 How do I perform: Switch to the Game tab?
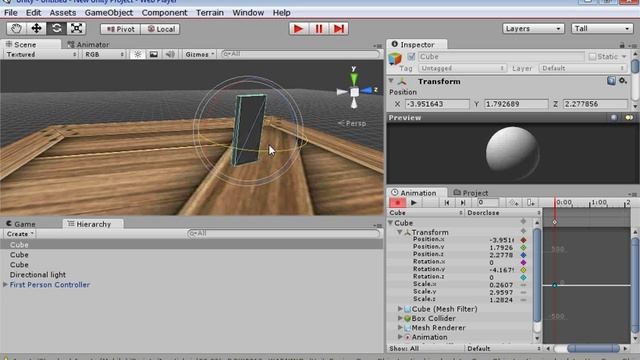(20, 224)
